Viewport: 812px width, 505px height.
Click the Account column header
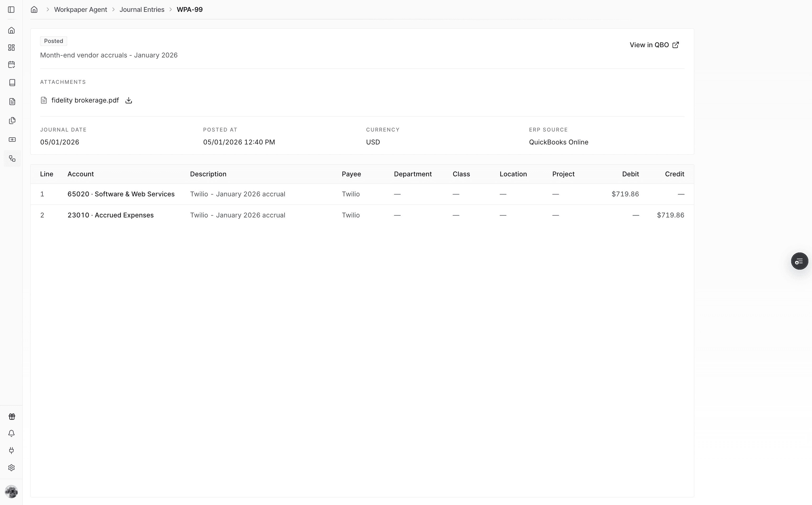pyautogui.click(x=80, y=174)
